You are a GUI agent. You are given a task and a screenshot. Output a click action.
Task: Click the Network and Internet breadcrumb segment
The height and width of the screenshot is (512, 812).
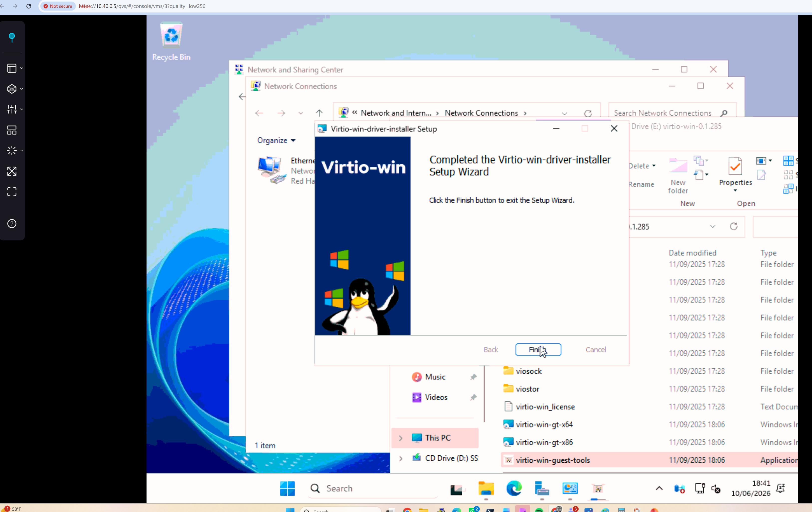(396, 113)
